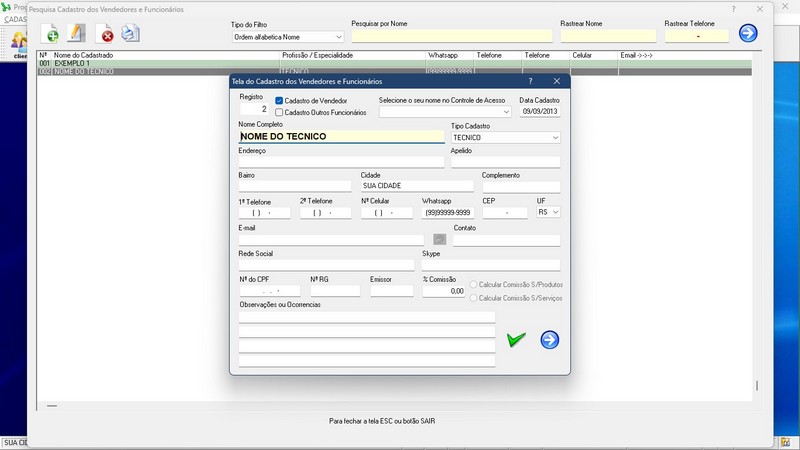Select Calcular Comissão S/Produtos radio
The width and height of the screenshot is (800, 450).
(473, 285)
